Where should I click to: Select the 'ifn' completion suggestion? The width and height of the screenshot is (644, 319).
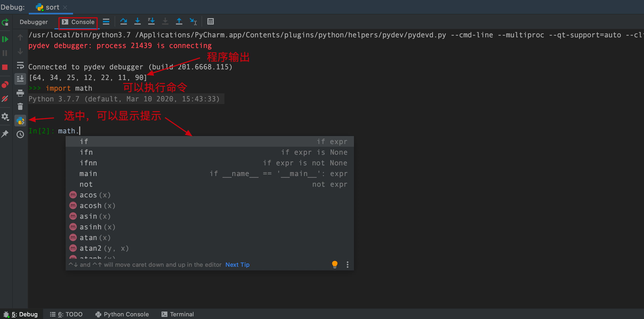(x=210, y=152)
